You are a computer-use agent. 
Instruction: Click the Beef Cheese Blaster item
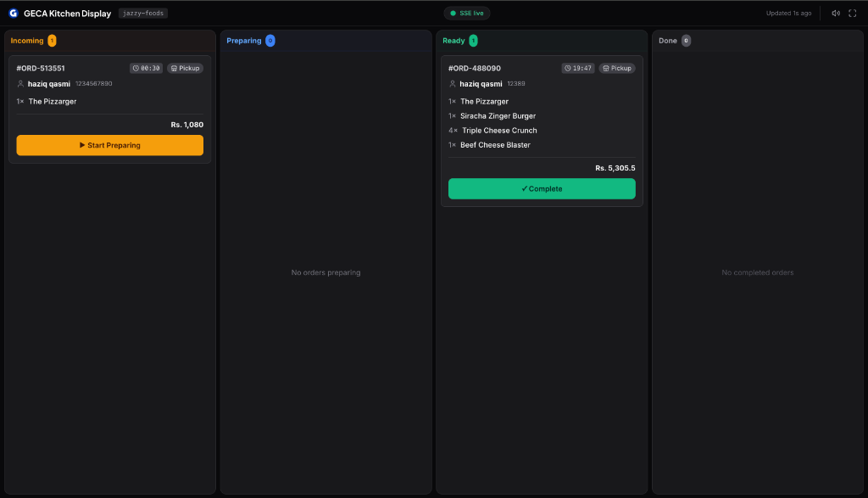[x=495, y=144]
